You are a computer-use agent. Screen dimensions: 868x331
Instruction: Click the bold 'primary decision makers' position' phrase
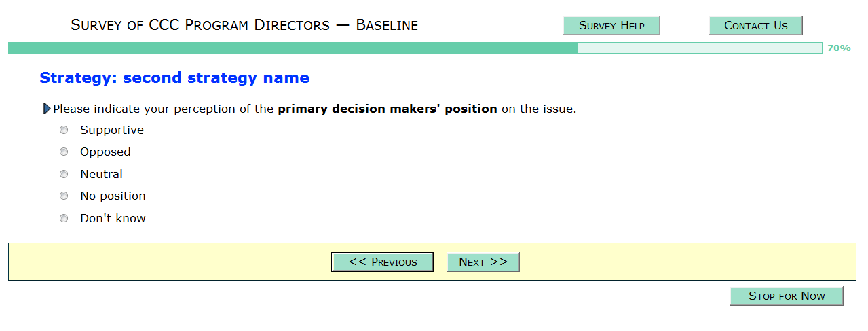point(388,109)
